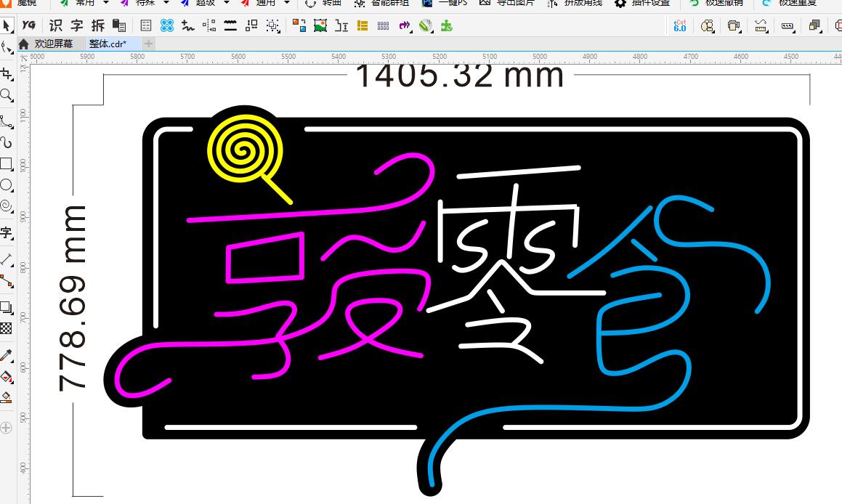The width and height of the screenshot is (842, 504).
Task: Open the eCut 6.0 plugin
Action: tap(680, 25)
